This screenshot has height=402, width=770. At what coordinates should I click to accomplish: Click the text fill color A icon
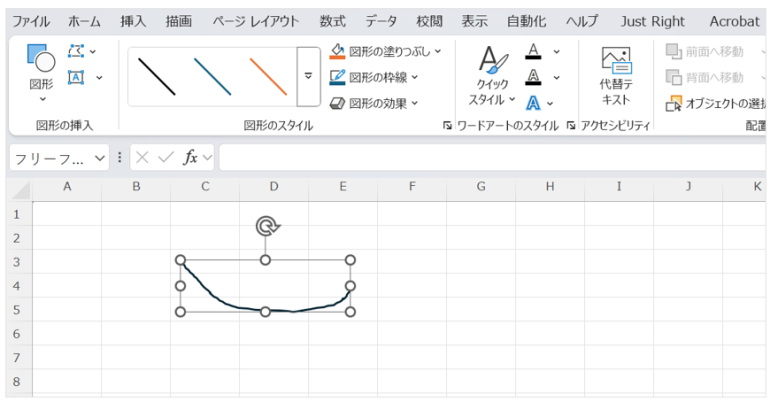[x=533, y=51]
